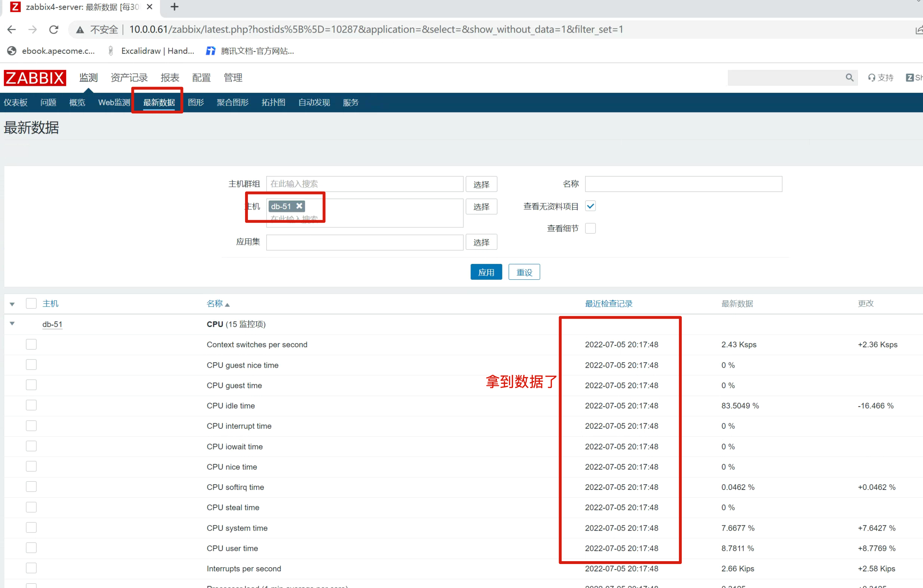Click the 主机群组 search input field
The image size is (923, 588).
364,184
